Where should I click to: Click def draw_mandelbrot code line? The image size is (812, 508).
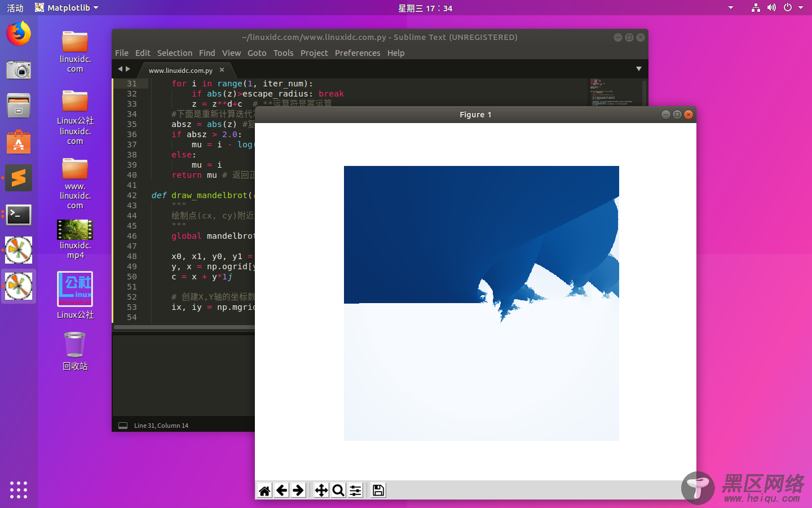point(203,195)
